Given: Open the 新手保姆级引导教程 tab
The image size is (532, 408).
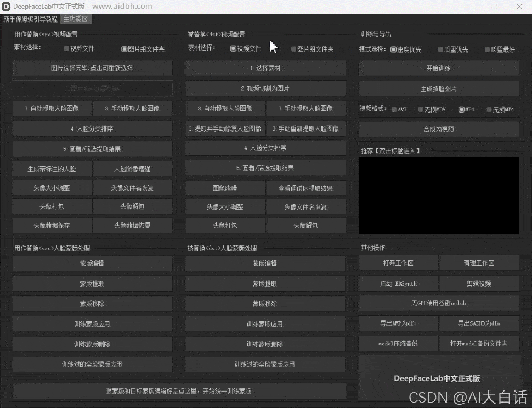Looking at the screenshot, I should [x=30, y=19].
